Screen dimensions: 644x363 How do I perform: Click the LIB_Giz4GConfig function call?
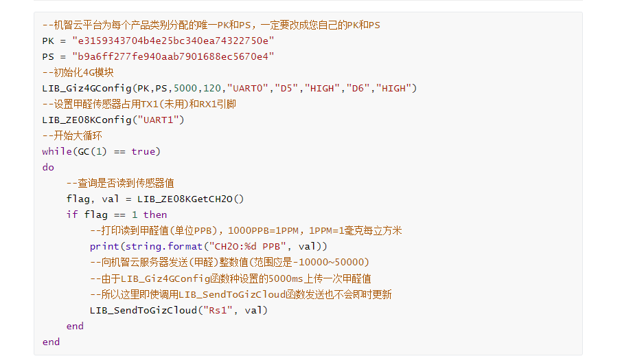coord(87,88)
